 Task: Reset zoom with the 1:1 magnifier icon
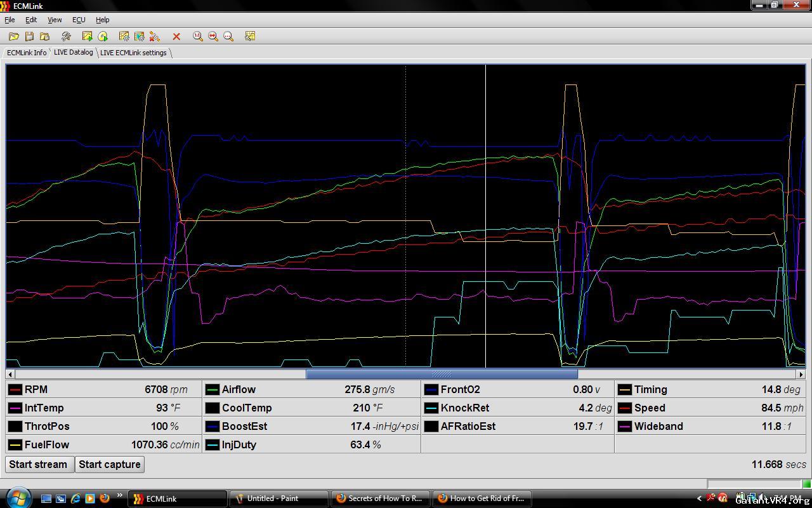pyautogui.click(x=198, y=37)
